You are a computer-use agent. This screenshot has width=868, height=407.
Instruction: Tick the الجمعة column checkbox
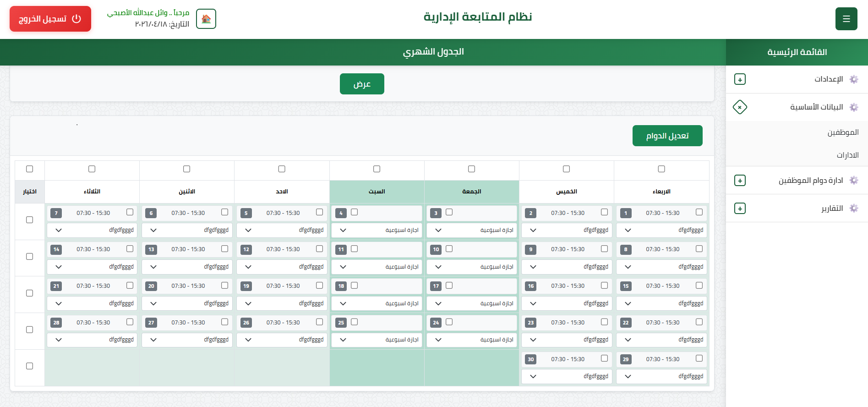(471, 169)
